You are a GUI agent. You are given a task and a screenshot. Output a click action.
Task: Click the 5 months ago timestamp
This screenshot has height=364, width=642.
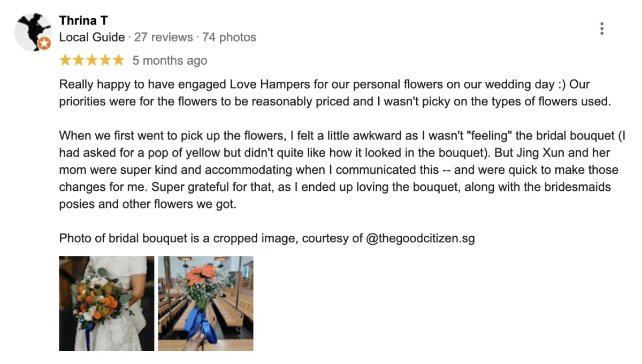pyautogui.click(x=170, y=61)
